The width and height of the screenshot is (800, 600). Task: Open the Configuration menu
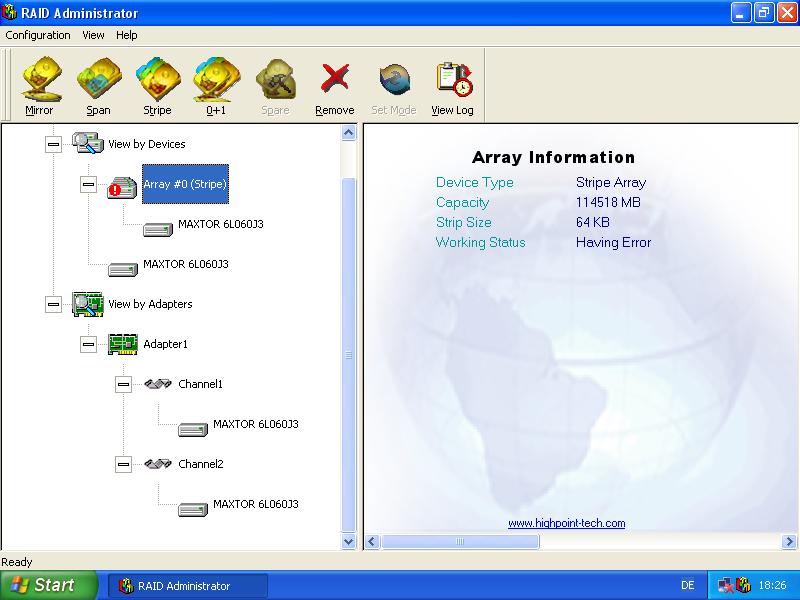pyautogui.click(x=38, y=35)
